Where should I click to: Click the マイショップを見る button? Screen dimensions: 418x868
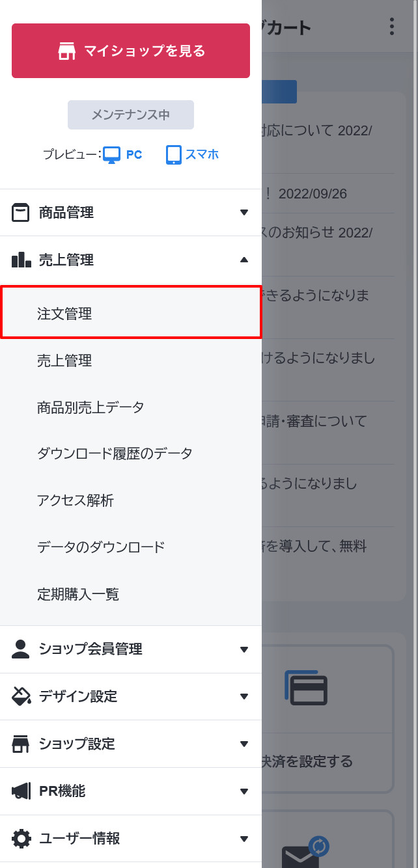(131, 51)
